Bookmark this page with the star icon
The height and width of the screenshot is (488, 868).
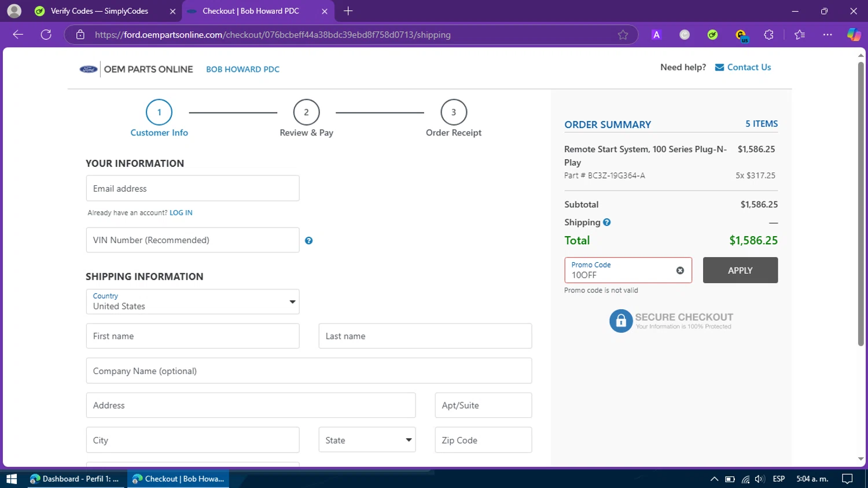pos(623,35)
